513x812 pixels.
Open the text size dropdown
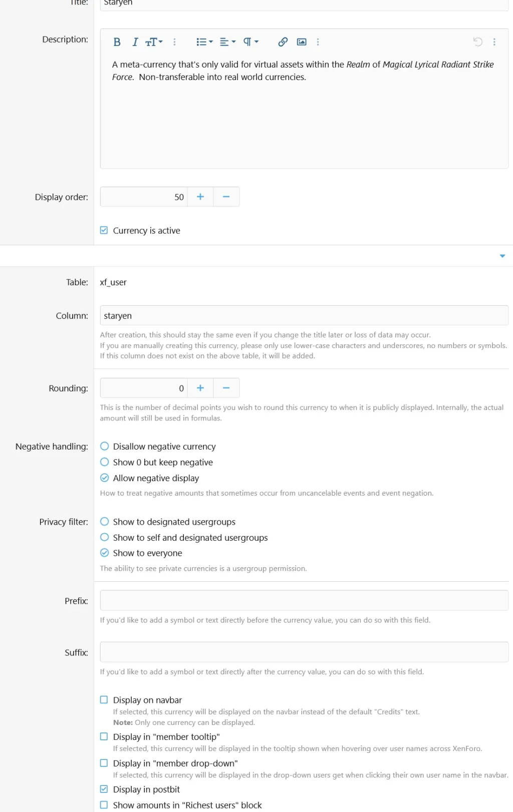tap(154, 42)
